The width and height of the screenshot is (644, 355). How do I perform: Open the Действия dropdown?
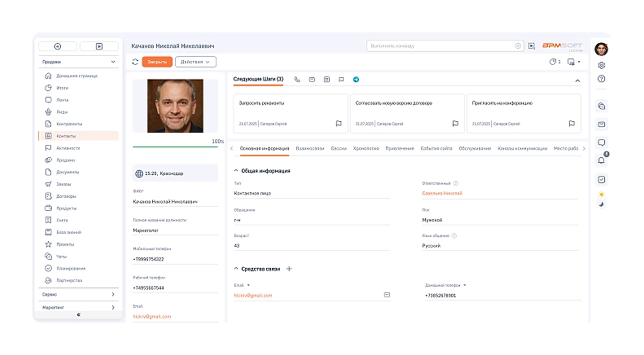pos(196,62)
